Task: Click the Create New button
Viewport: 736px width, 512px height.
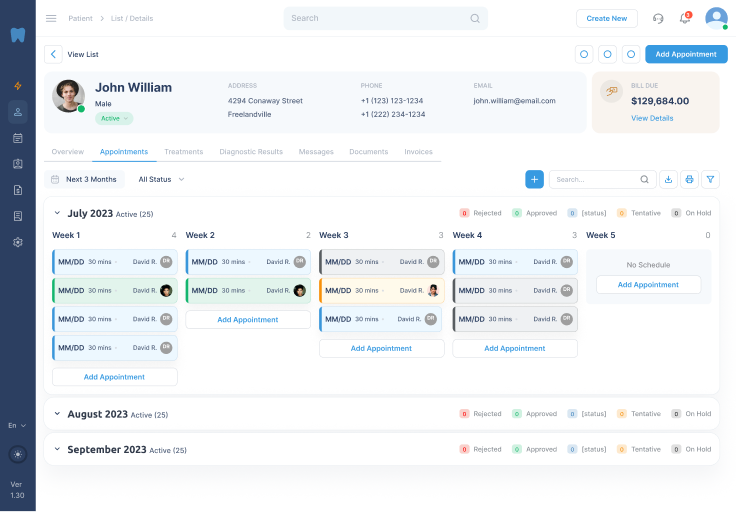Action: click(x=606, y=18)
